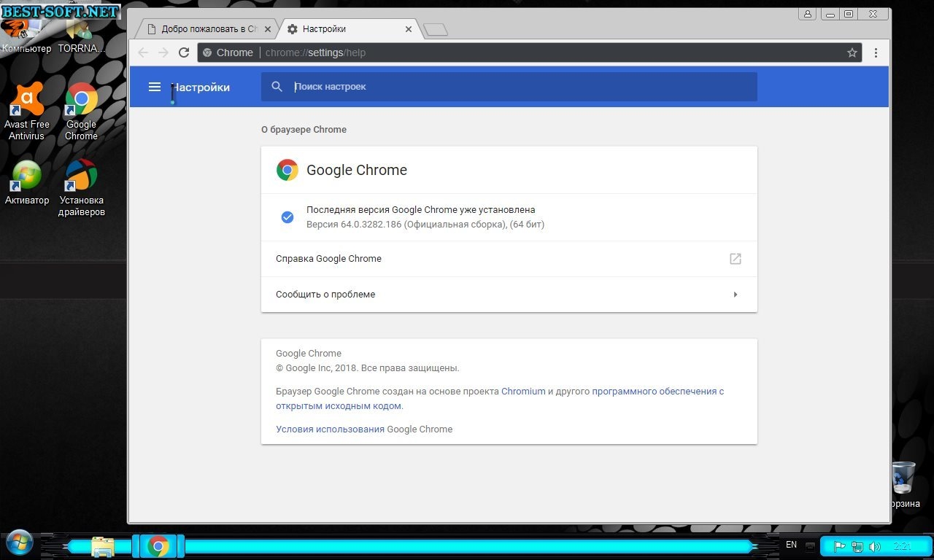Image resolution: width=934 pixels, height=560 pixels.
Task: Click the Поиск настроек search field
Action: click(509, 87)
